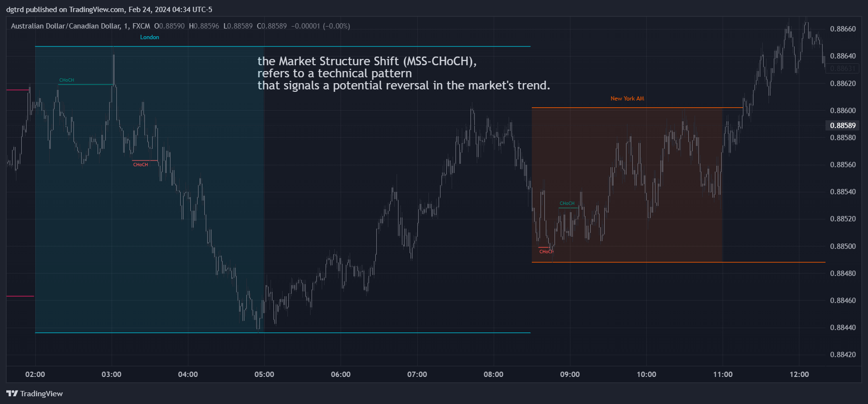Screen dimensions: 868x404
Task: Click the close value C0.88589 in legend
Action: click(x=272, y=26)
